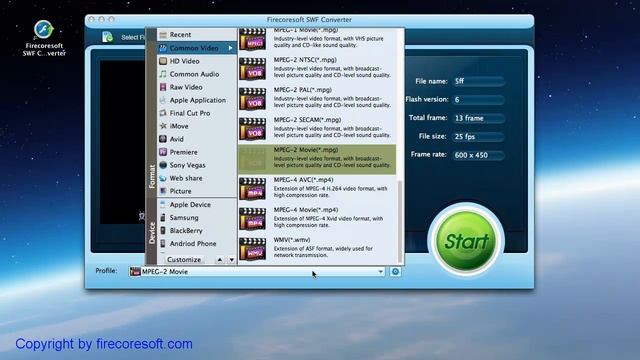Click Total frame field showing 13 frame
The width and height of the screenshot is (640, 360).
point(478,118)
